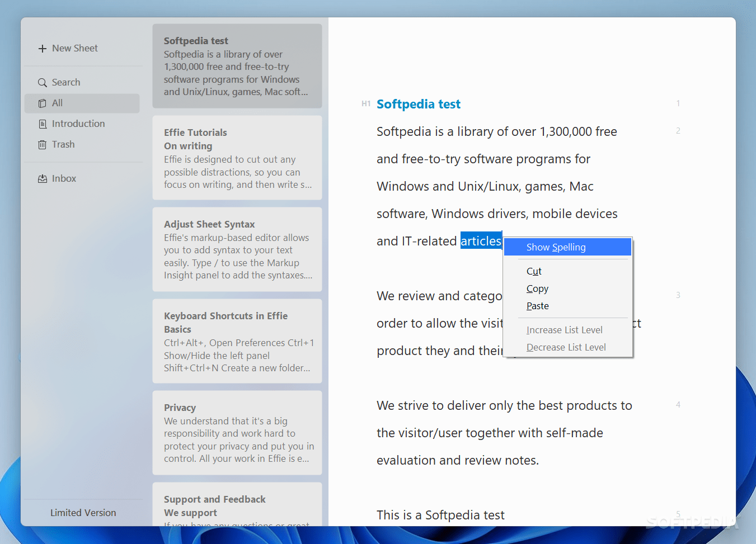
Task: Choose Copy from the context menu
Action: pyautogui.click(x=567, y=288)
